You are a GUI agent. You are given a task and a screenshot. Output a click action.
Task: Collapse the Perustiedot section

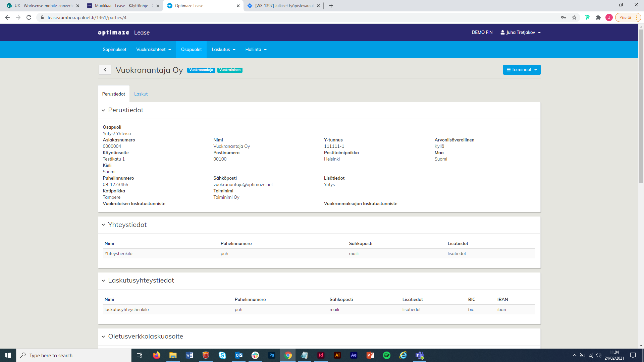pyautogui.click(x=103, y=110)
